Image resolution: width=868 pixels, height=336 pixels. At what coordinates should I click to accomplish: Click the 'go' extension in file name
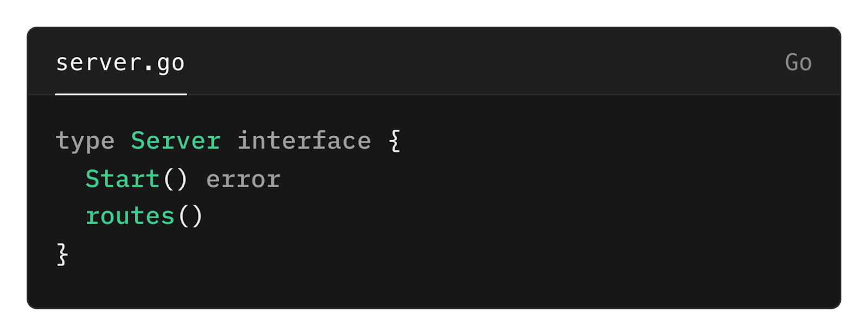point(171,64)
